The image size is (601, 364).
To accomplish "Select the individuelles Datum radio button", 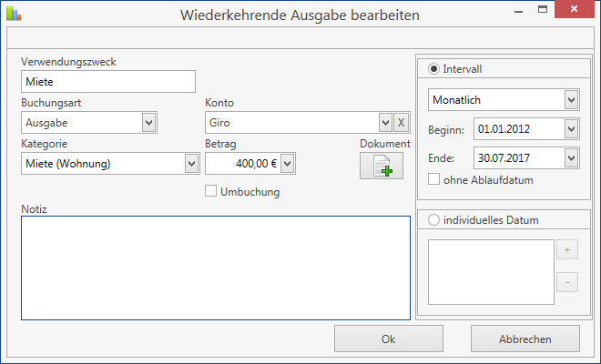I will pyautogui.click(x=433, y=220).
